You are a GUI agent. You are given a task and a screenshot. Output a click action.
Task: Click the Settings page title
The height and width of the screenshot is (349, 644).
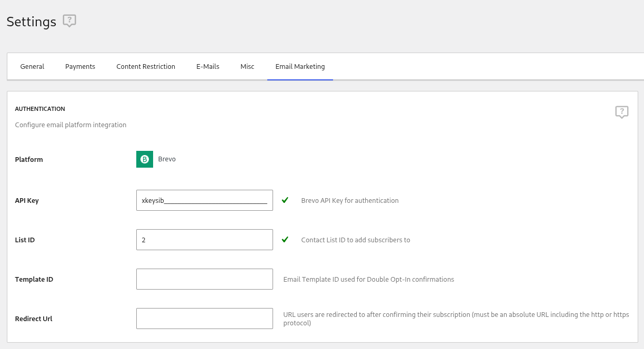(x=31, y=22)
